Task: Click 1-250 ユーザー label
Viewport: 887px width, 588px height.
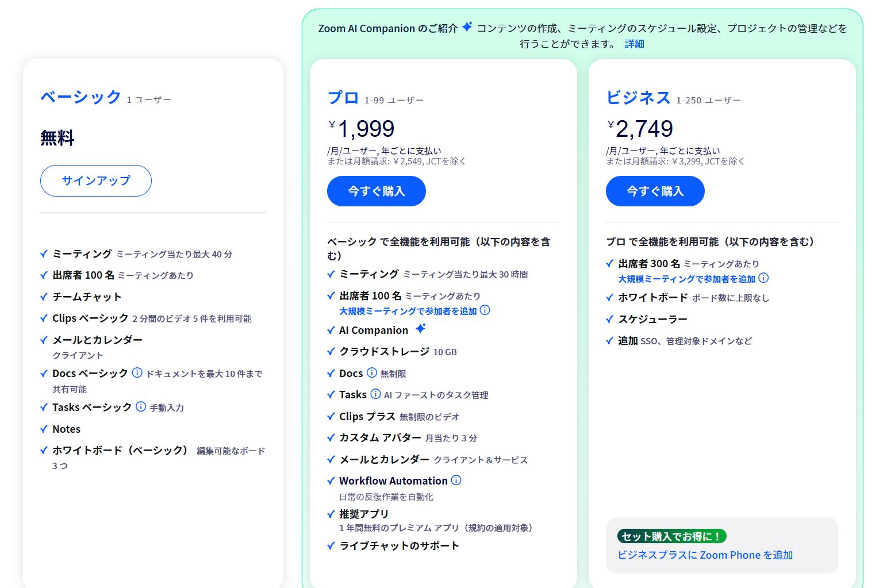Action: (708, 100)
